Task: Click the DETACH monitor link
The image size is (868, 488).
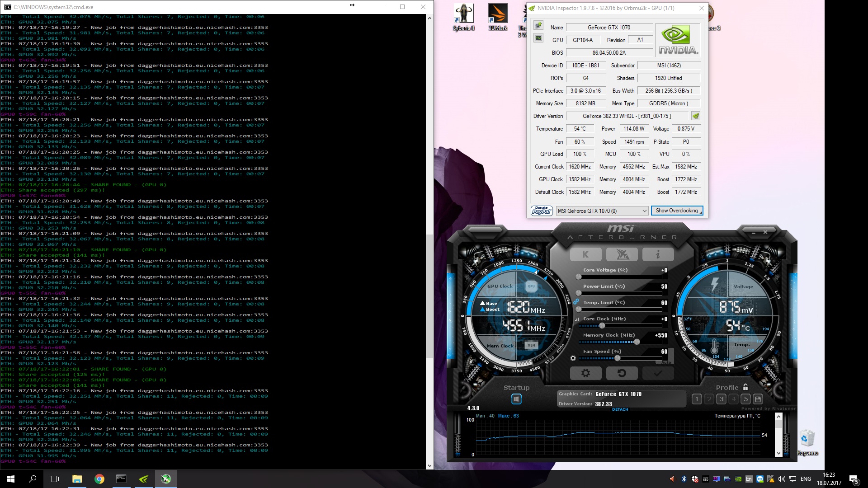Action: (620, 410)
